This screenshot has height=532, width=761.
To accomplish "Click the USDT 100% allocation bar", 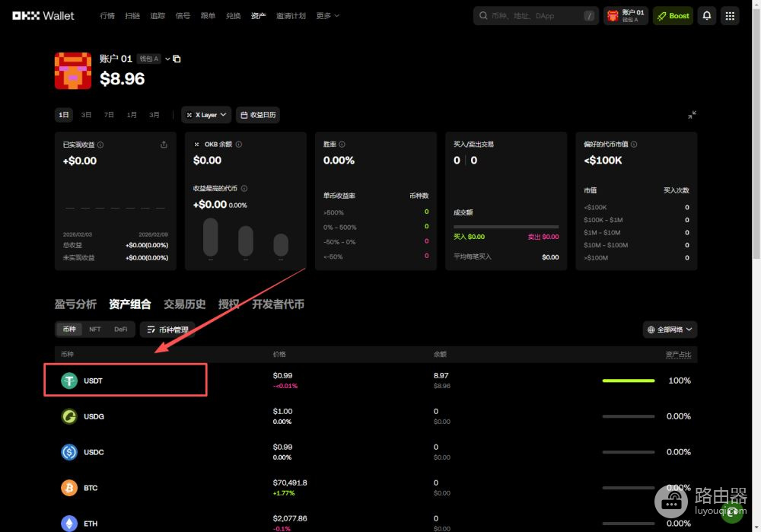I will (629, 381).
